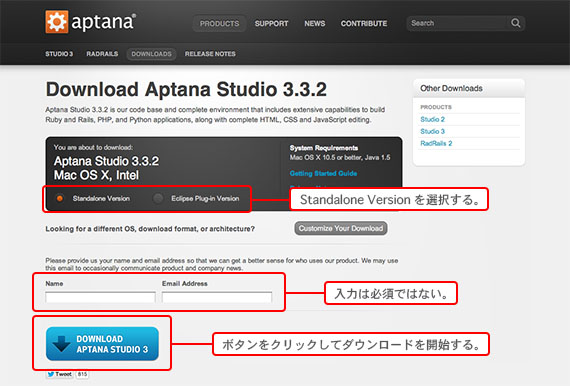
Task: Click Download Aptana Studio 3 button
Action: 103,344
